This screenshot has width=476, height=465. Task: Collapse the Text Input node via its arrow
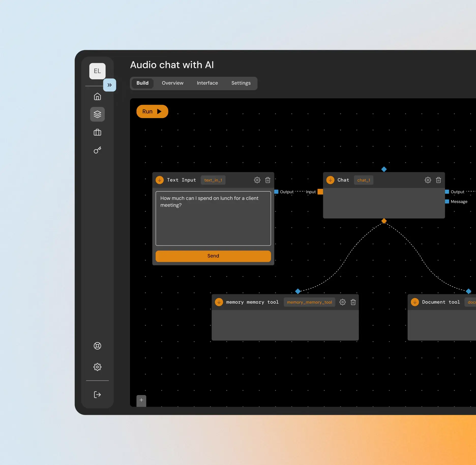click(160, 180)
